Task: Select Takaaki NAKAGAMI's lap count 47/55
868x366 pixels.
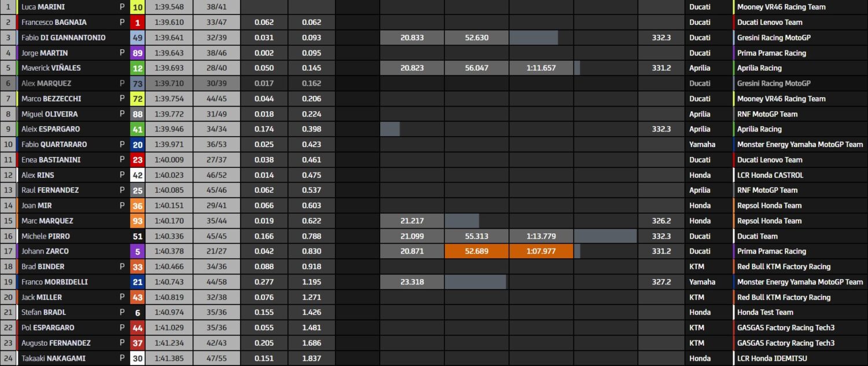Action: pos(216,358)
